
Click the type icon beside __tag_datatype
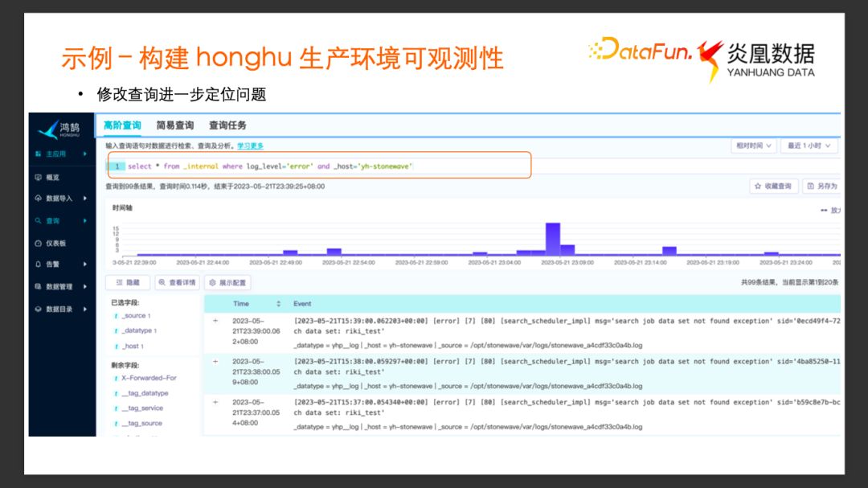[x=117, y=393]
